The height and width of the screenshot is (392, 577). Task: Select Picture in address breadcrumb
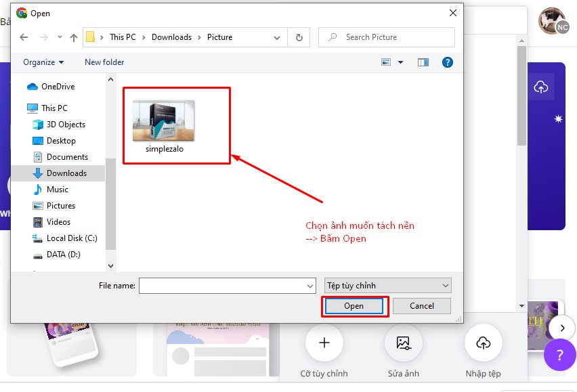[219, 37]
